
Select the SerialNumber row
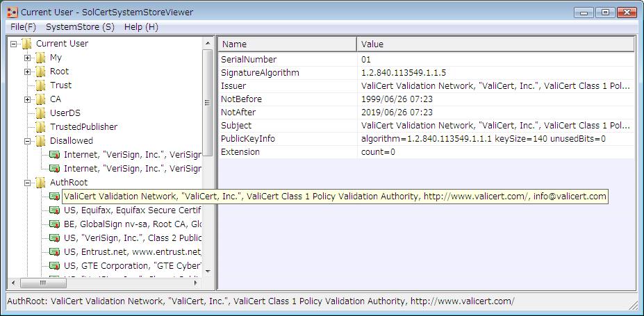coord(427,60)
